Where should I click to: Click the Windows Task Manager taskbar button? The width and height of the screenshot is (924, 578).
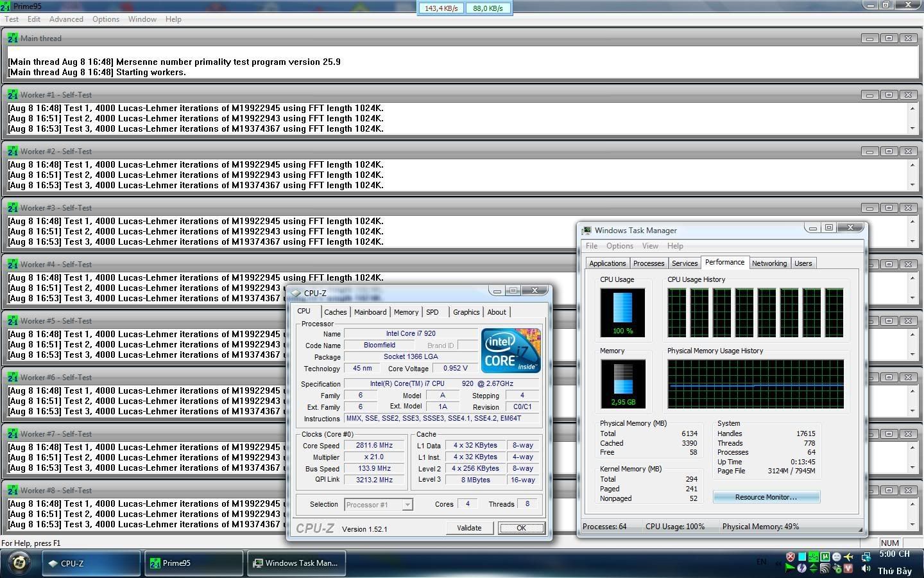click(296, 563)
